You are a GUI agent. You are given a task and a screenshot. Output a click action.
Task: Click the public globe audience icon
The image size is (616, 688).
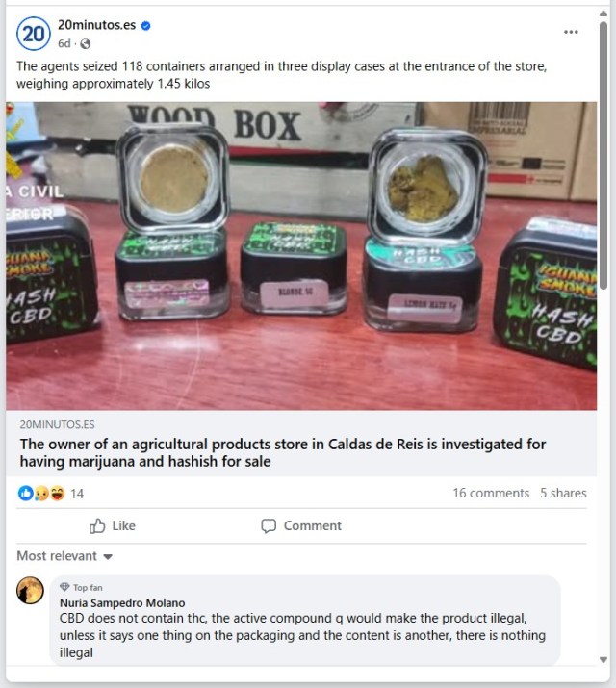coord(86,44)
